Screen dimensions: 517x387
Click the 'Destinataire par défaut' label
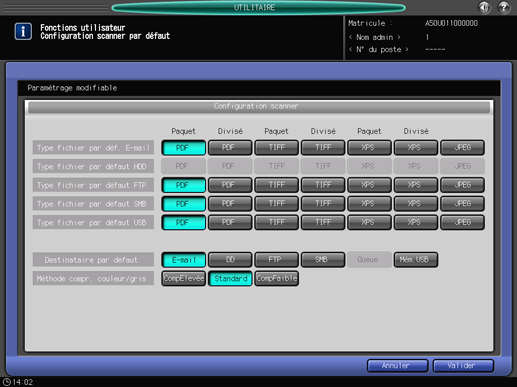(x=93, y=260)
